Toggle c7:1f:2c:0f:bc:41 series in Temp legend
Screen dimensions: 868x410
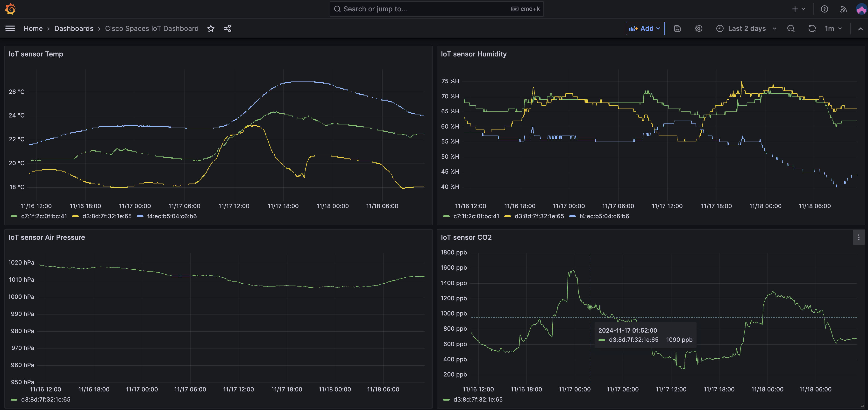pos(44,216)
